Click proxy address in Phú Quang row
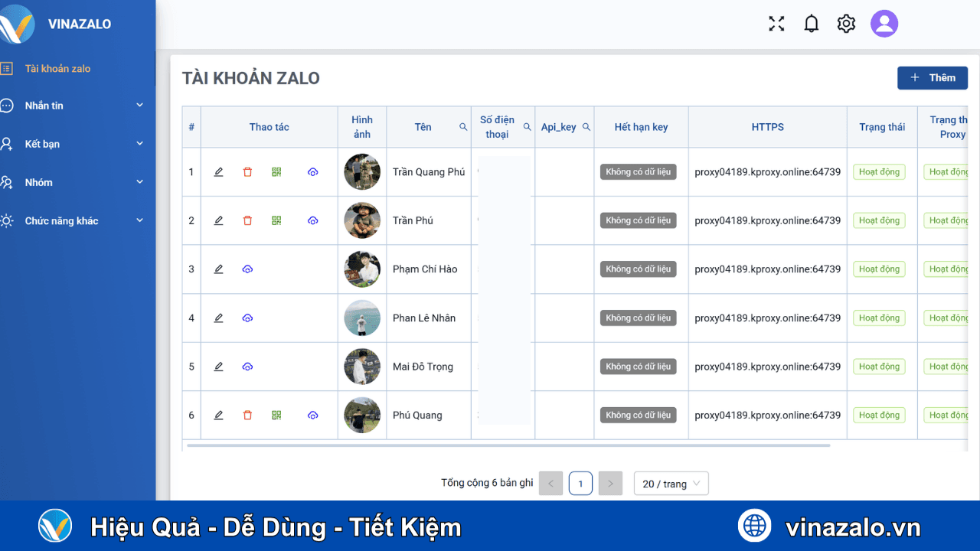The image size is (980, 551). 768,415
